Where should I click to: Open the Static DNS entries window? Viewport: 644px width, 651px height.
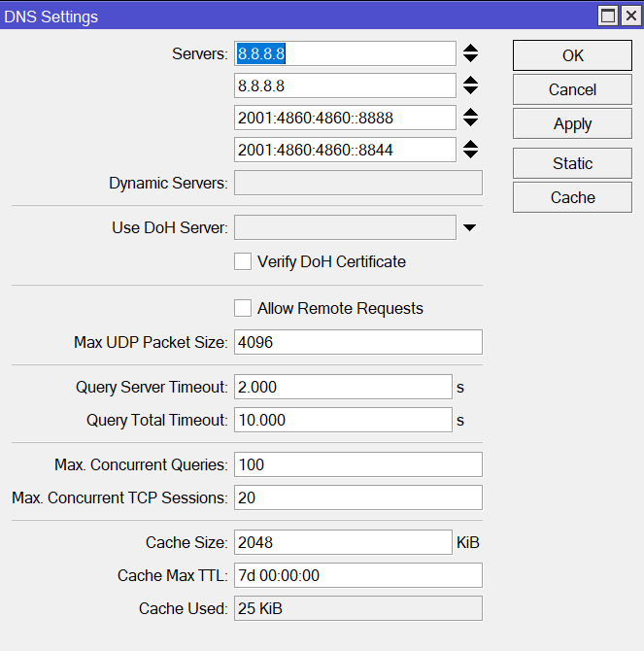click(572, 163)
